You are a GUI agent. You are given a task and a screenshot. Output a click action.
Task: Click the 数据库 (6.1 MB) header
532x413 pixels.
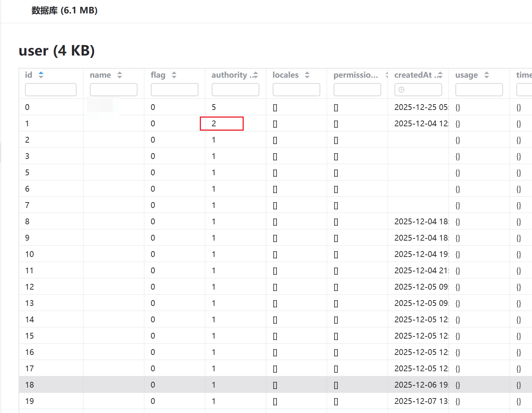coord(65,11)
